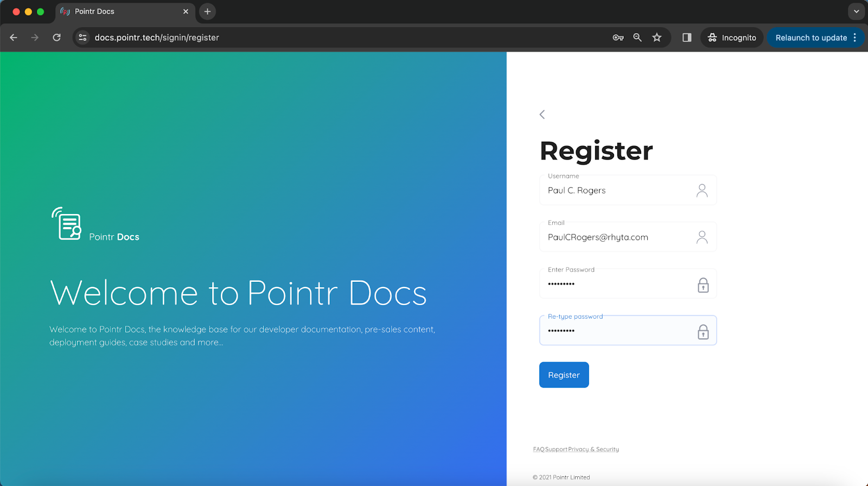868x486 pixels.
Task: Click © 2021 Pointr Limited text
Action: [561, 477]
